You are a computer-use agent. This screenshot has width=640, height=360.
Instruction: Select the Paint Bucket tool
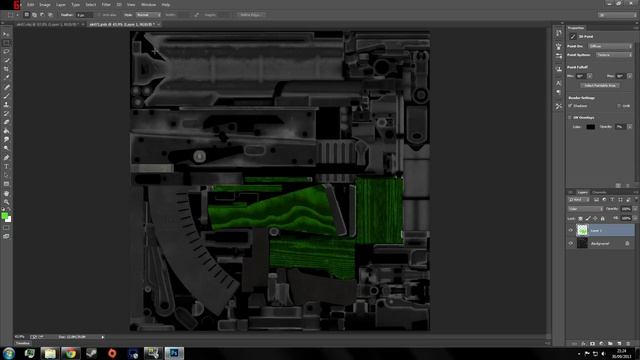pyautogui.click(x=6, y=131)
